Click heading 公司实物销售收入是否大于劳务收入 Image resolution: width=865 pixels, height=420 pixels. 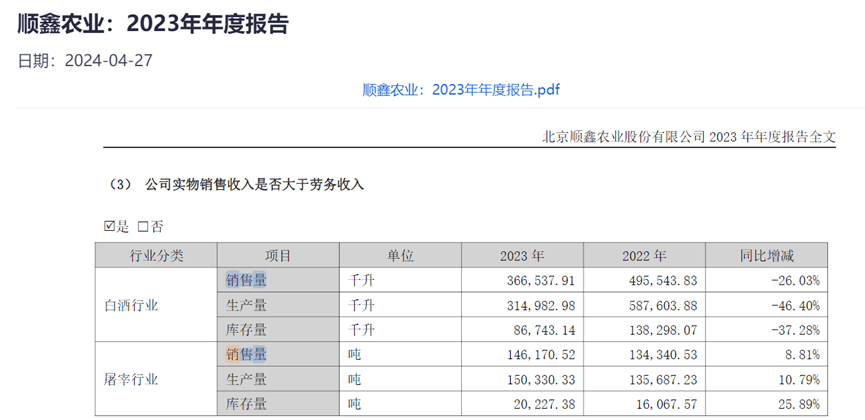click(x=254, y=185)
